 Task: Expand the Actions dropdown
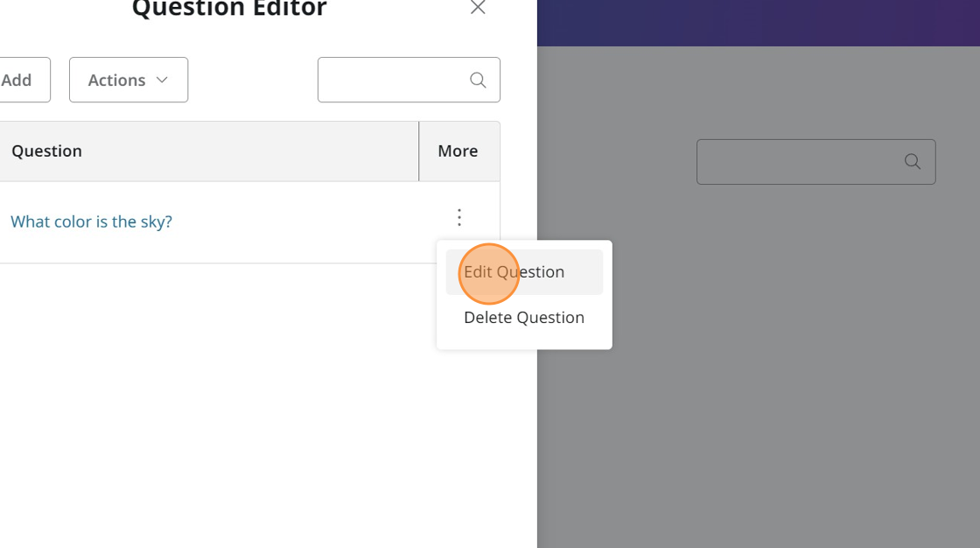(x=128, y=80)
